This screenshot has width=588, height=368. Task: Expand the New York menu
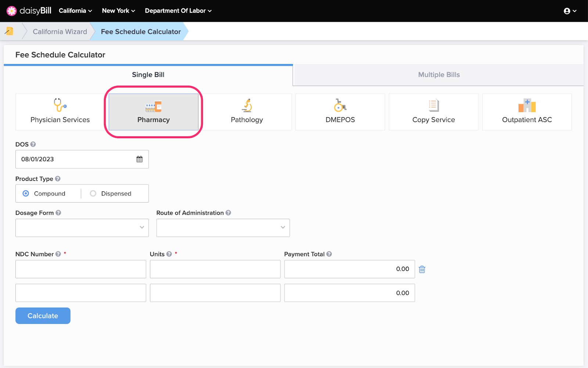pyautogui.click(x=118, y=11)
